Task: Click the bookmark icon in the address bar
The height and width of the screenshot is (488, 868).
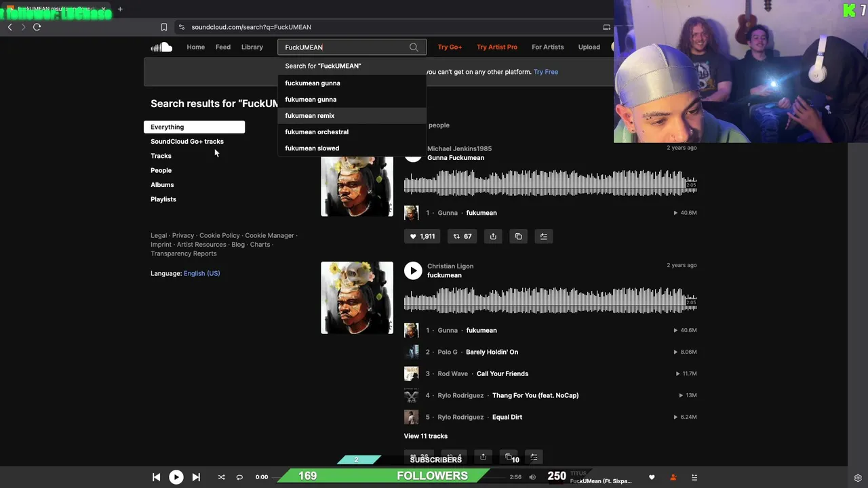Action: [163, 27]
